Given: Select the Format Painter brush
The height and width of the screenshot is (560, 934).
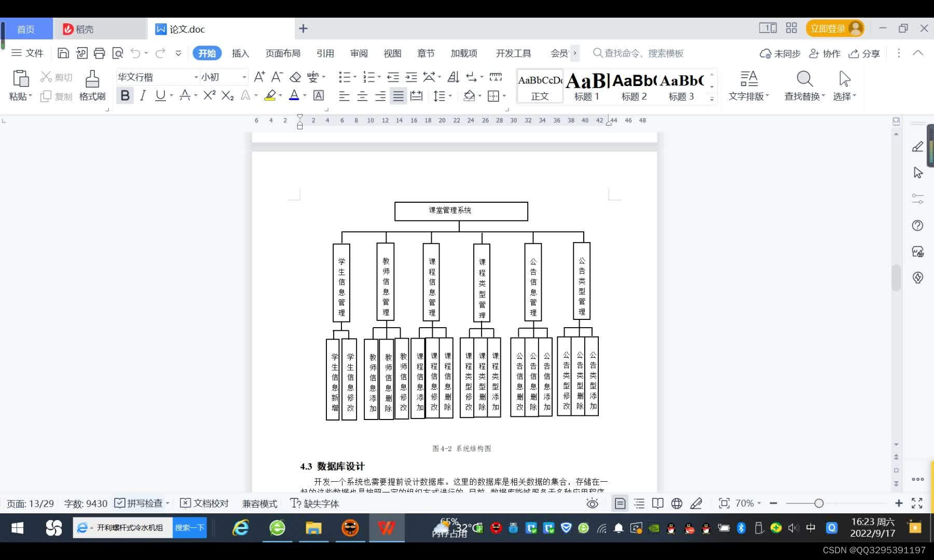Looking at the screenshot, I should tap(92, 78).
